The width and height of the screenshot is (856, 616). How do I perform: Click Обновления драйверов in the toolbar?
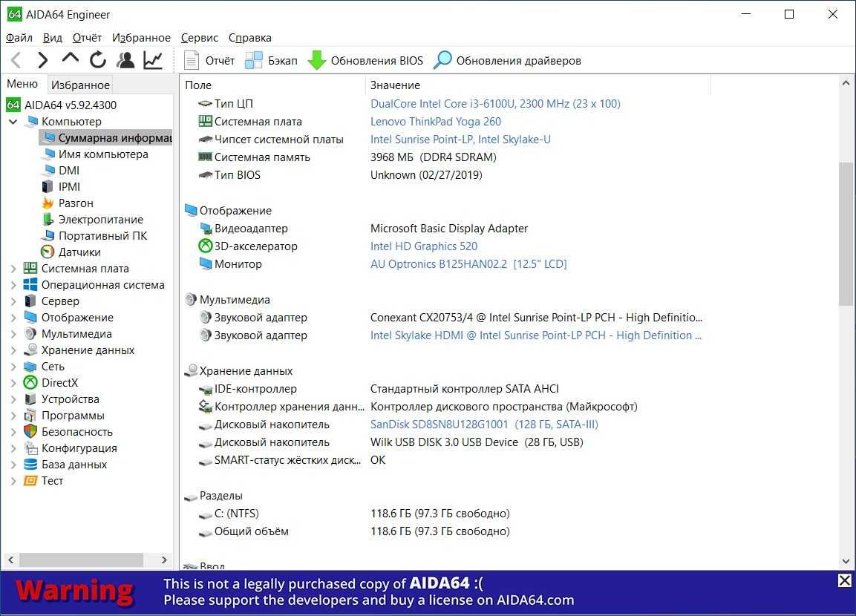tap(508, 61)
